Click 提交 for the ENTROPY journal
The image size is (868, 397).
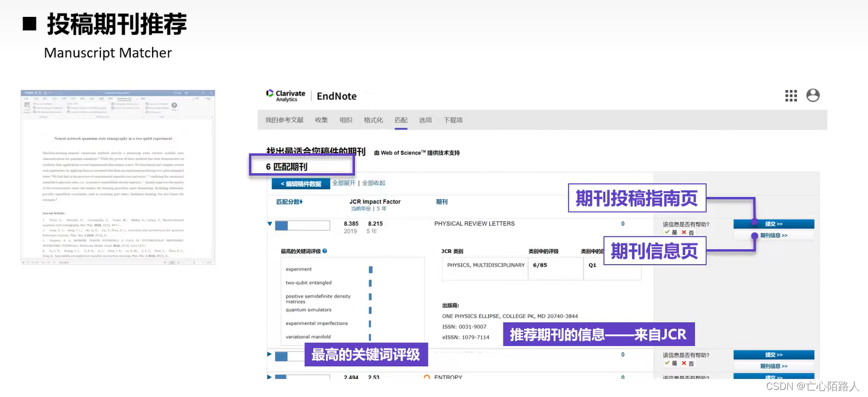pyautogui.click(x=774, y=376)
